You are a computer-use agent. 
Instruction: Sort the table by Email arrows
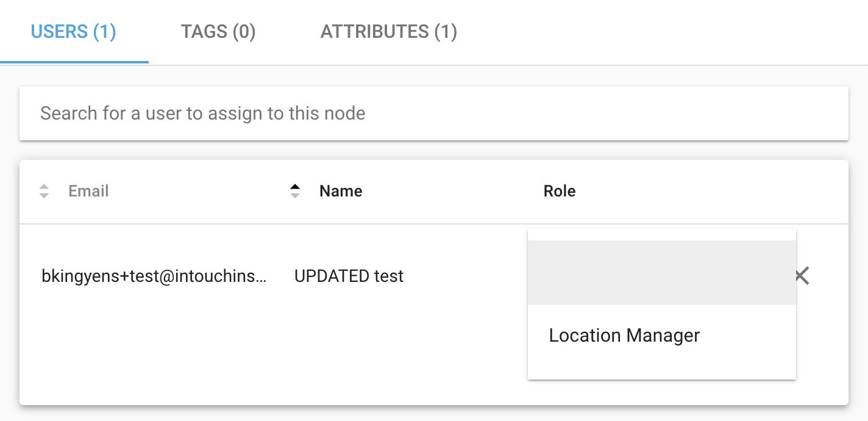pos(44,191)
